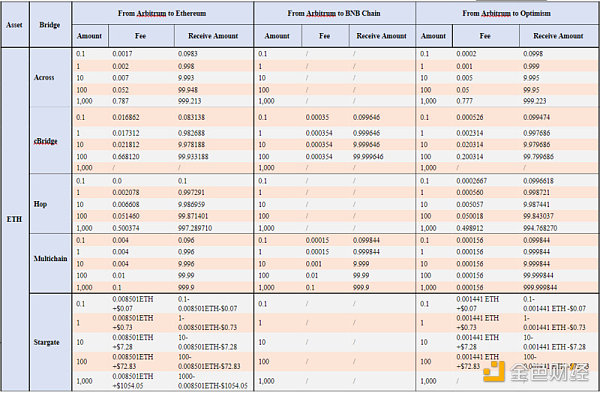Click the Hop bridge label

point(40,204)
